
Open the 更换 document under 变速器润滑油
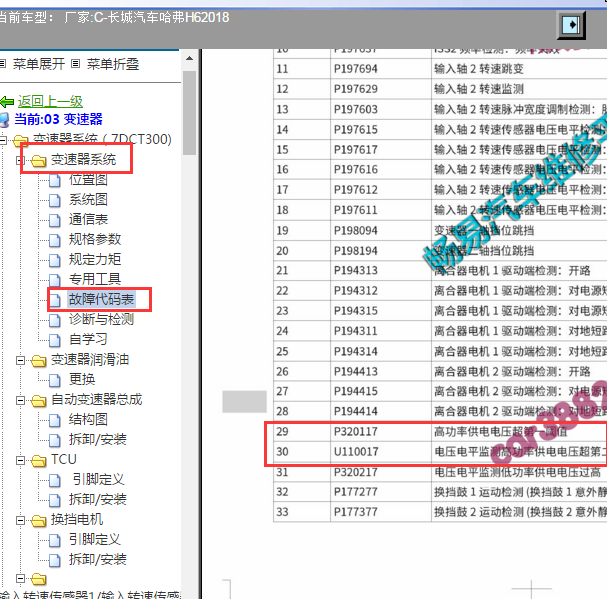(82, 379)
